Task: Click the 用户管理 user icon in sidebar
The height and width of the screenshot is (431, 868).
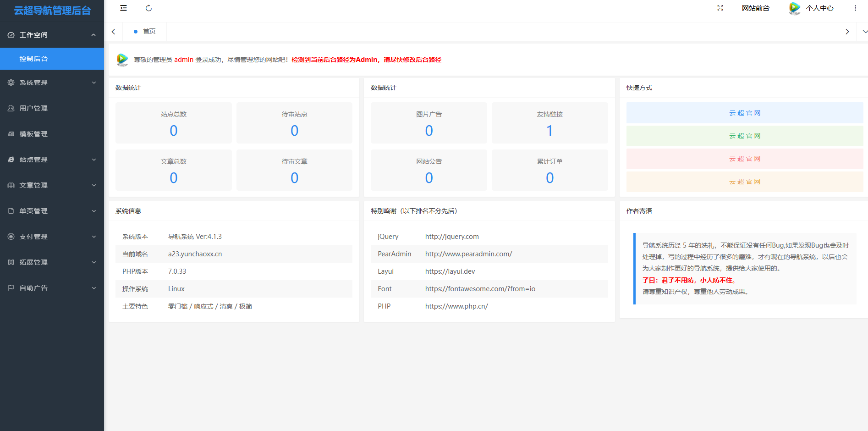Action: pos(11,108)
